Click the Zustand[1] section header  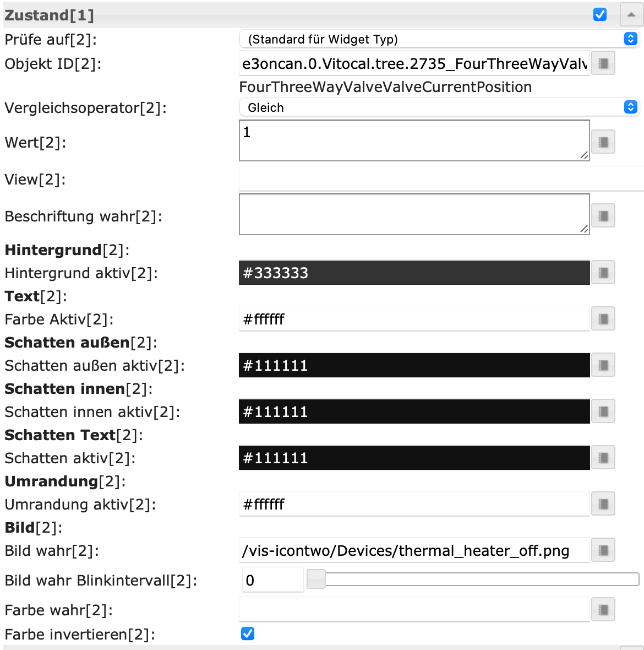(275, 15)
